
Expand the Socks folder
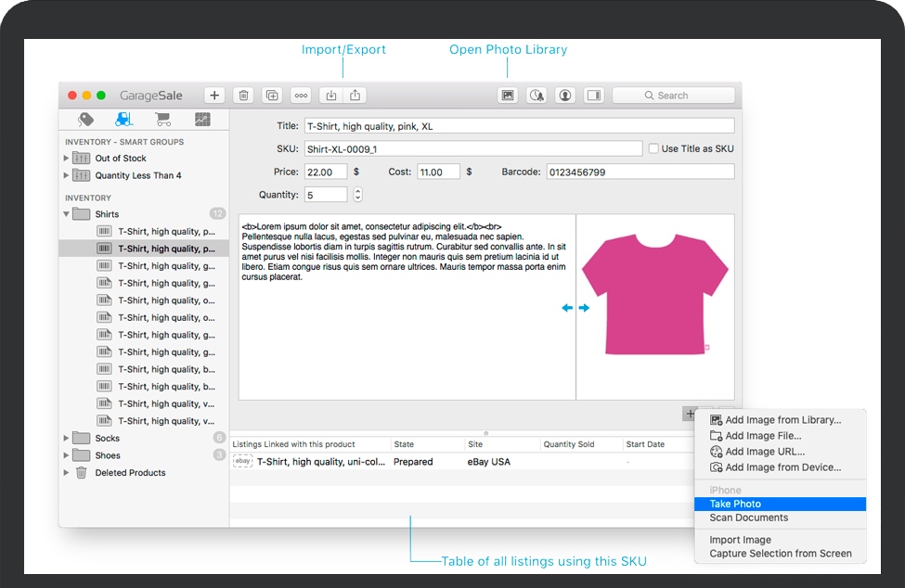[x=67, y=438]
